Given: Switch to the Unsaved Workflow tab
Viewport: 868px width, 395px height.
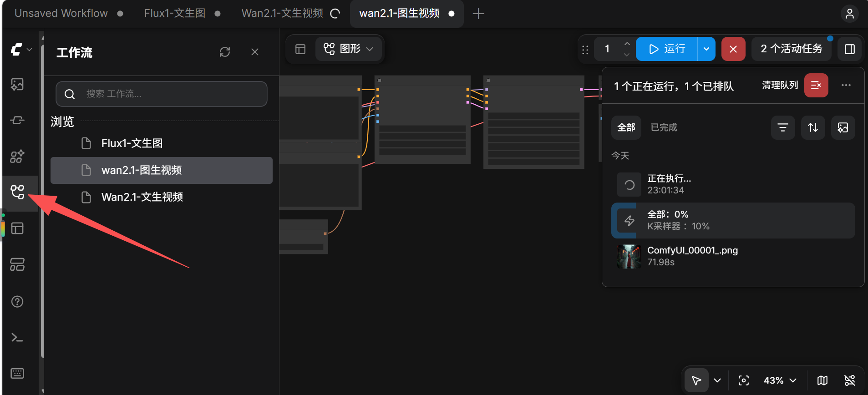Looking at the screenshot, I should click(61, 13).
